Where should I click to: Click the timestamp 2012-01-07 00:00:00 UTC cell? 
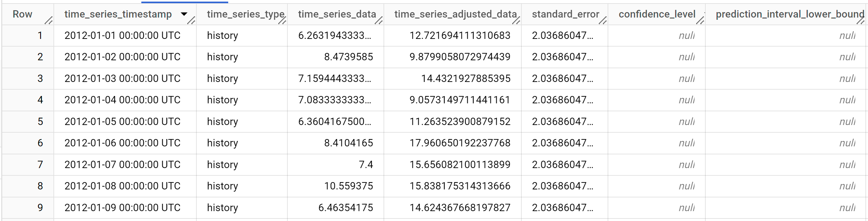click(123, 164)
